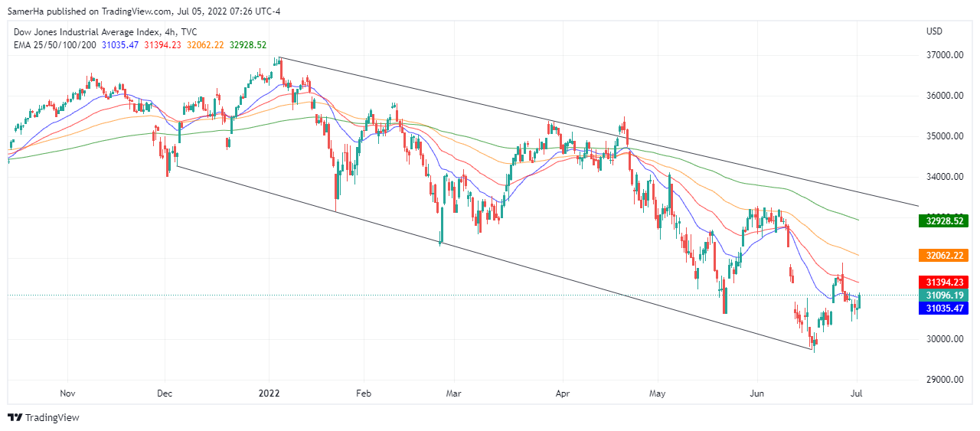The height and width of the screenshot is (431, 980).
Task: Click the Mar label on time axis
Action: pos(454,393)
